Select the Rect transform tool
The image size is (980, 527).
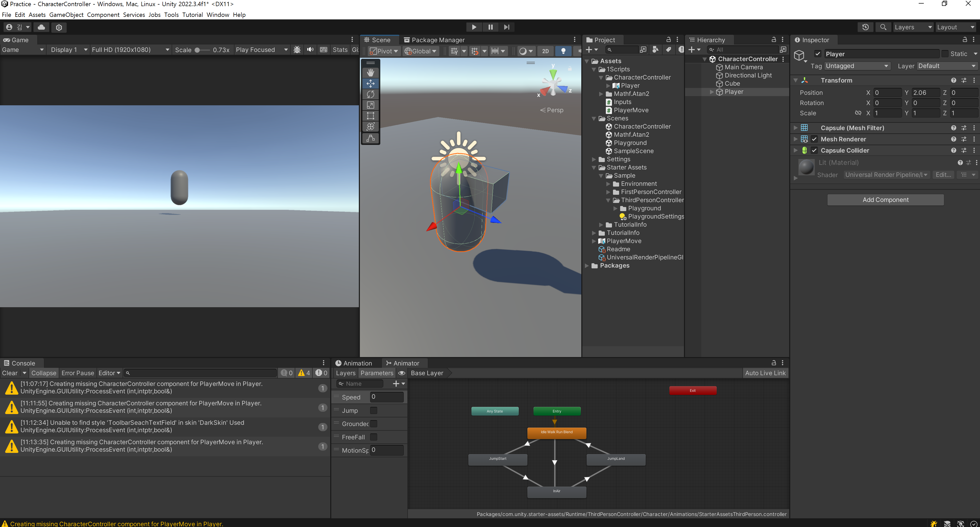tap(370, 116)
